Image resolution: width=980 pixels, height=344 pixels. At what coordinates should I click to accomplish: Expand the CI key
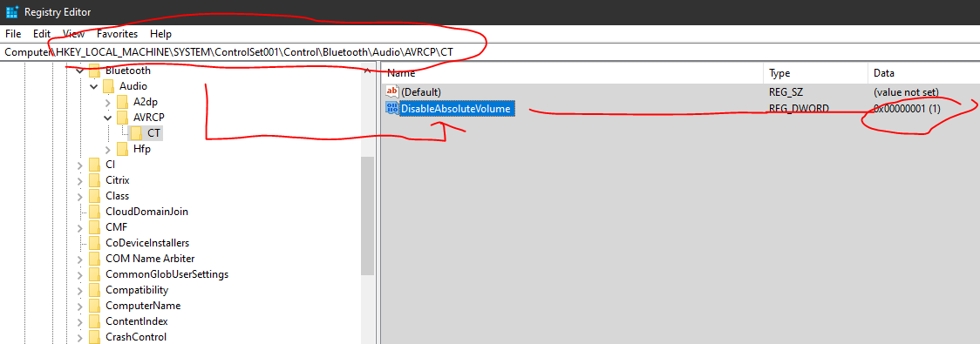coord(79,165)
